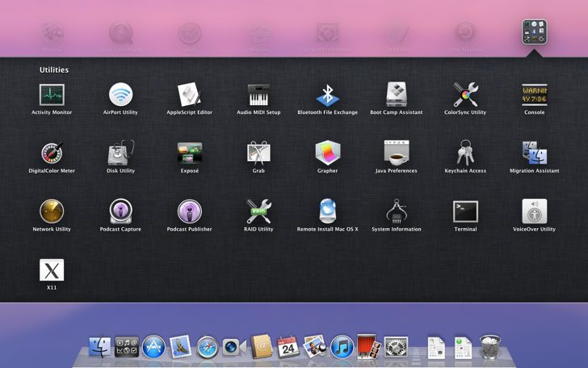Launch DigitalColor Meter
The height and width of the screenshot is (368, 588).
pos(52,153)
